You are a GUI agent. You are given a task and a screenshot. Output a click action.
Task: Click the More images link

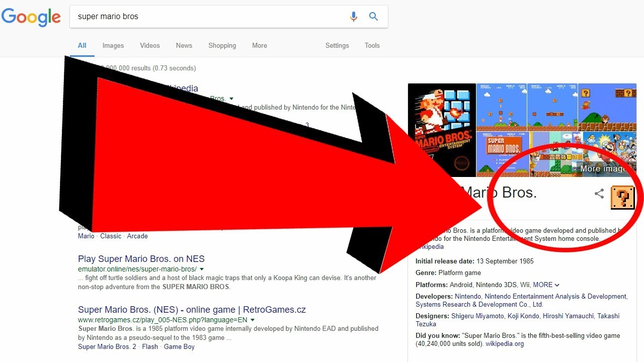click(x=604, y=169)
